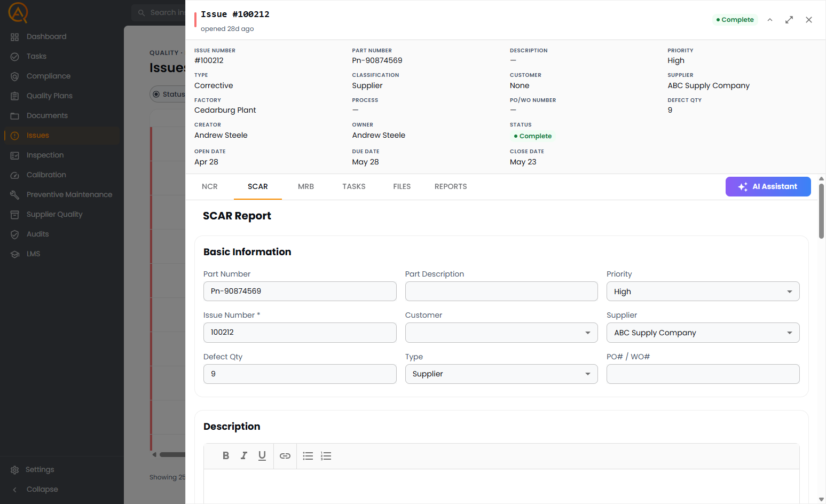Switch to the REPORTS tab
Viewport: 826px width, 504px height.
451,186
